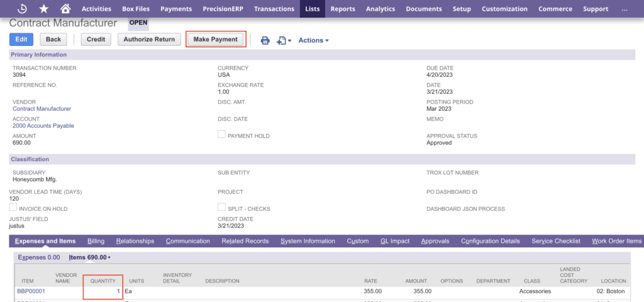The image size is (644, 302).
Task: Switch to the GL Impact tab
Action: pos(395,241)
